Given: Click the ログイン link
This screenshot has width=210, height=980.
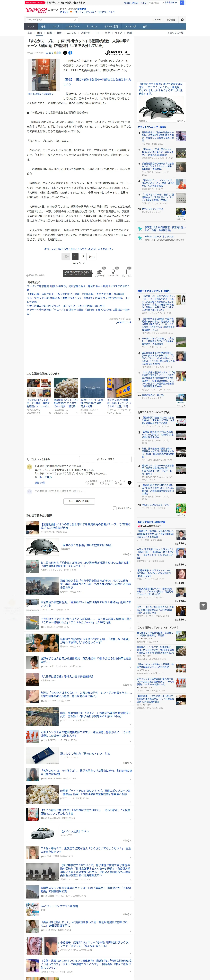Looking at the screenshot, I should coord(64,12).
